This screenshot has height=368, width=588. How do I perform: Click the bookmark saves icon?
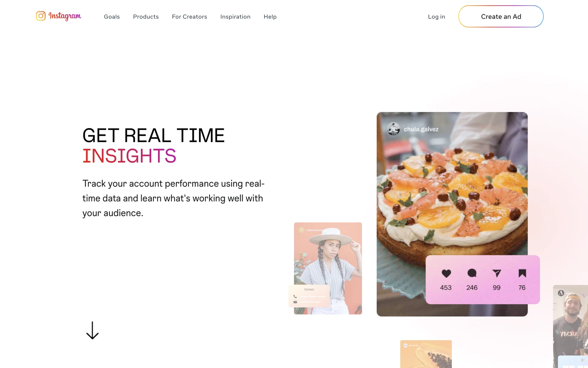(522, 273)
